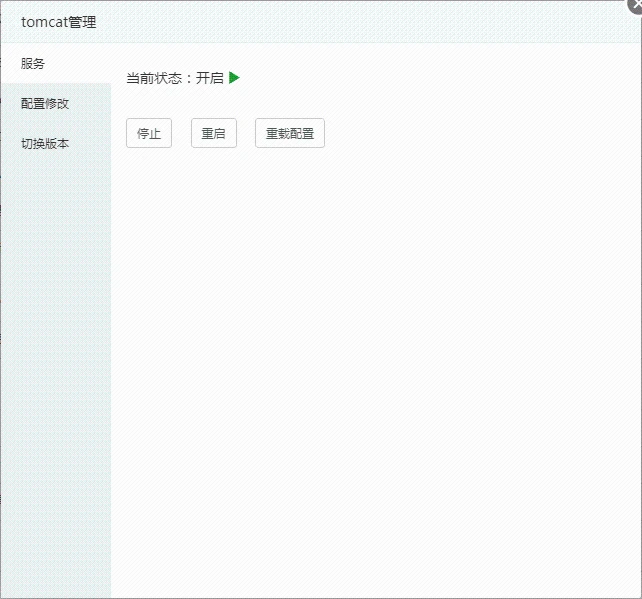Stop tomcat with the 停止 button
The image size is (642, 599).
point(149,133)
